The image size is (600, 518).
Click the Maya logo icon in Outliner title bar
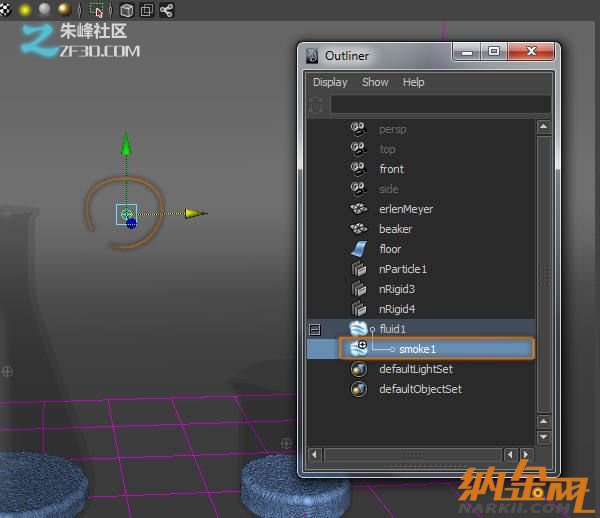point(312,56)
